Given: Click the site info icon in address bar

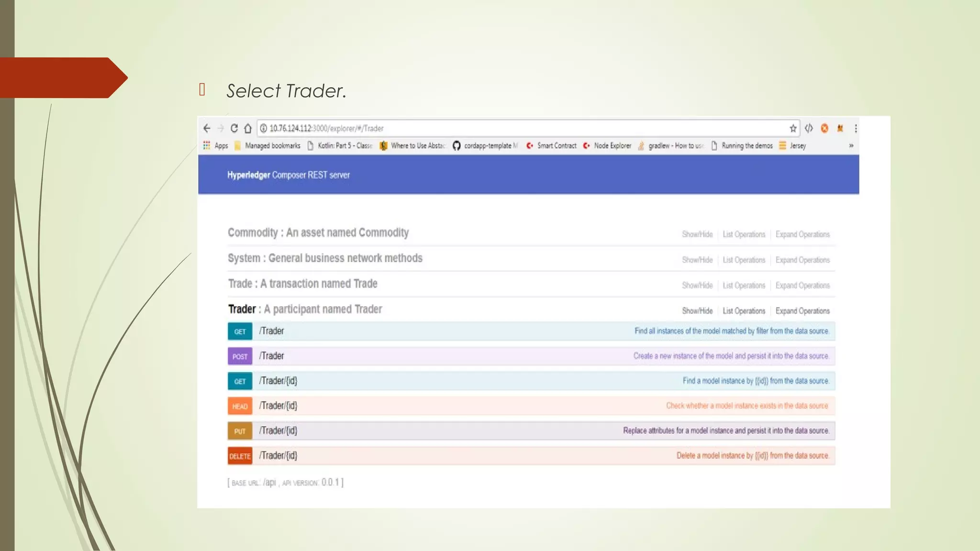Looking at the screenshot, I should click(263, 128).
